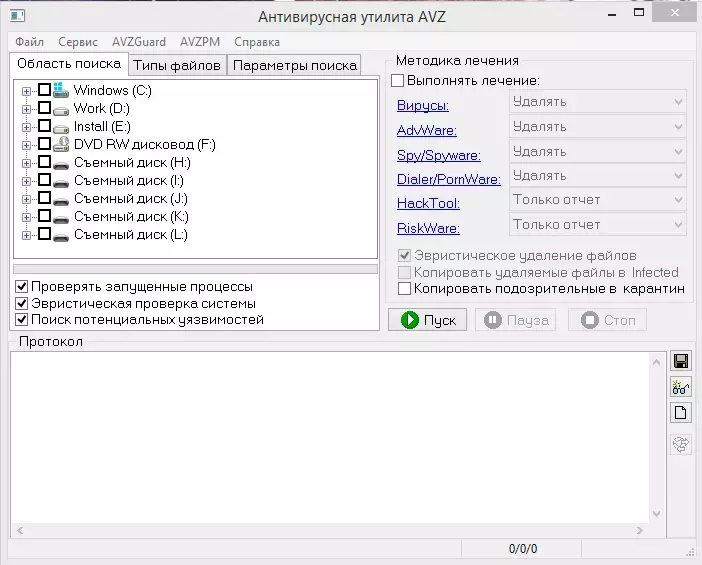
Task: Open the AVZPM menu
Action: (200, 42)
